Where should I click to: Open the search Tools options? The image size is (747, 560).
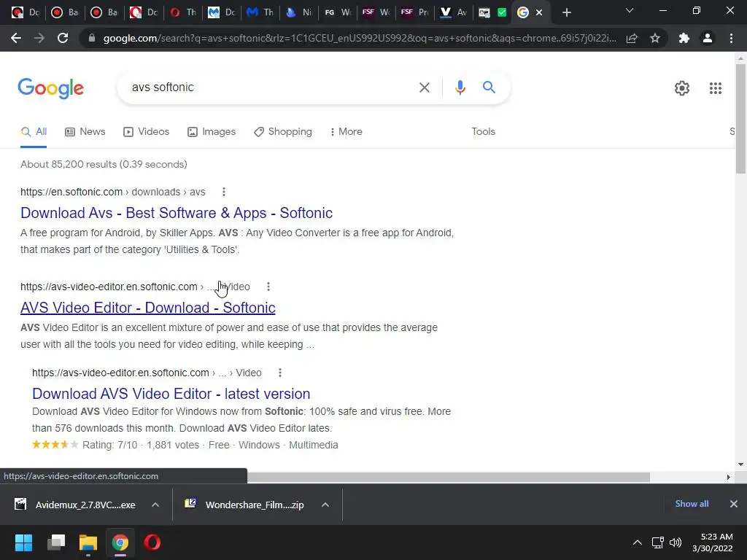pos(483,132)
